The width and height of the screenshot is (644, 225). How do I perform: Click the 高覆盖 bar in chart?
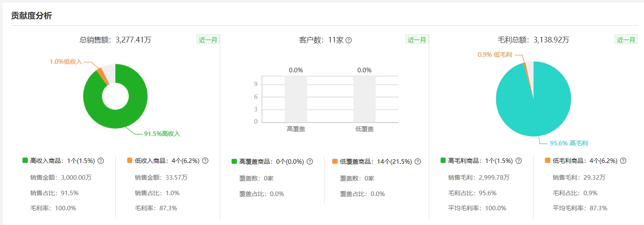coord(296,99)
